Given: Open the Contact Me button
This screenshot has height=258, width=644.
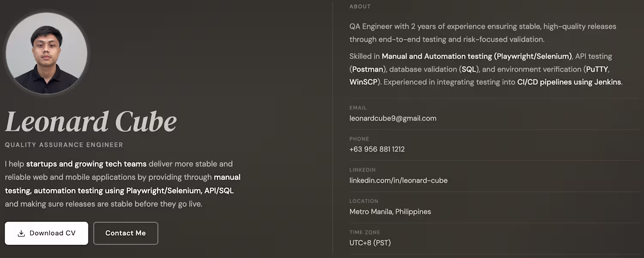Looking at the screenshot, I should coord(125,233).
